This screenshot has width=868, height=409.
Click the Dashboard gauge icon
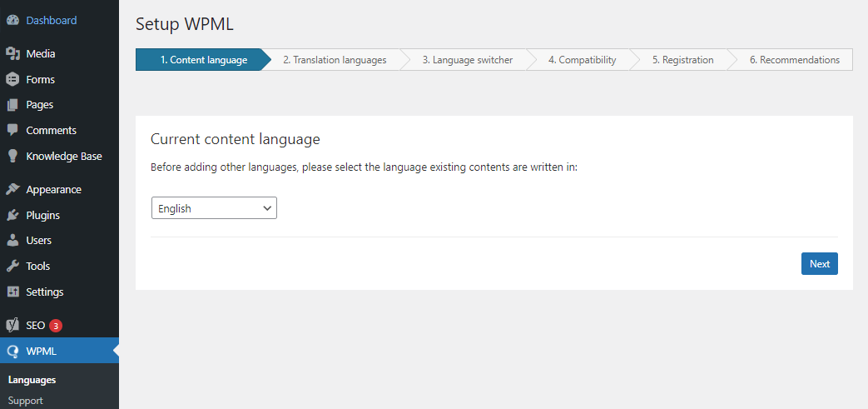(12, 21)
